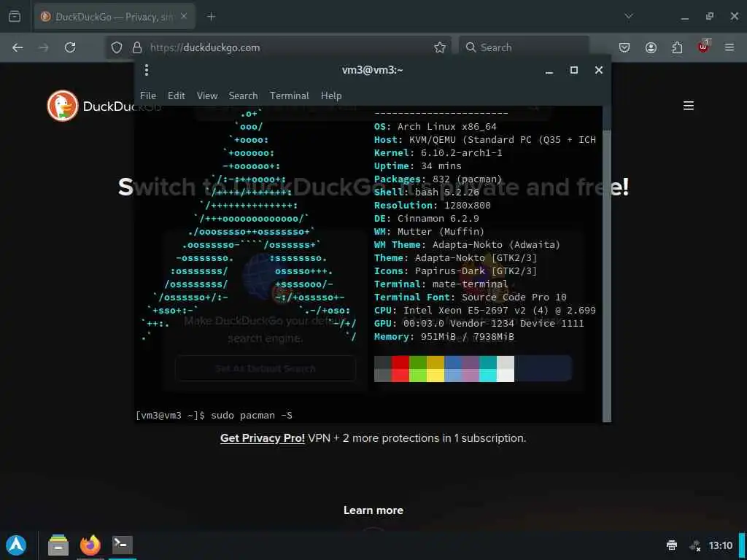Select the terminal icon in the taskbar
Screen dimensions: 747x560
[x=123, y=544]
